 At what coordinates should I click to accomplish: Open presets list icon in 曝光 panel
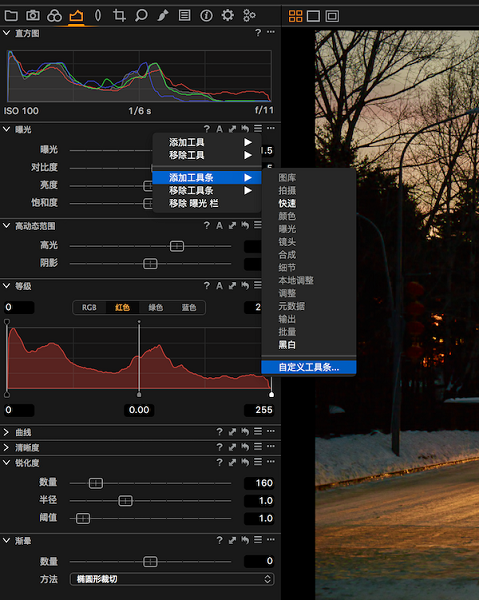[x=258, y=129]
